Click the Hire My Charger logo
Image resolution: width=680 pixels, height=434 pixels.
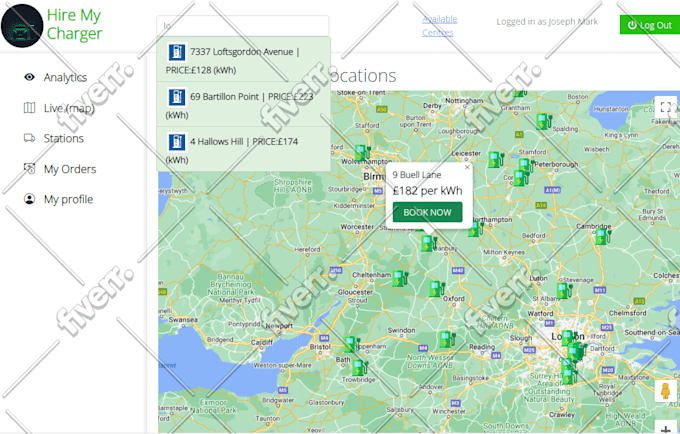pyautogui.click(x=22, y=26)
